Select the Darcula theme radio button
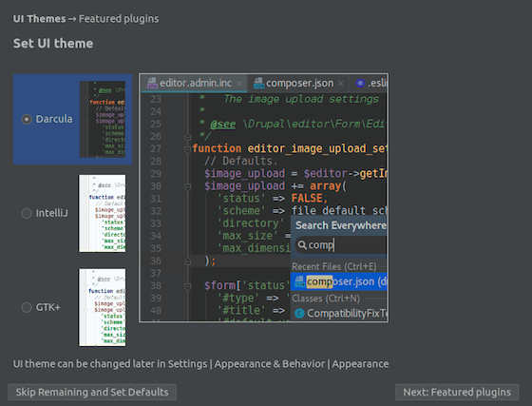The height and width of the screenshot is (406, 532). tap(27, 119)
